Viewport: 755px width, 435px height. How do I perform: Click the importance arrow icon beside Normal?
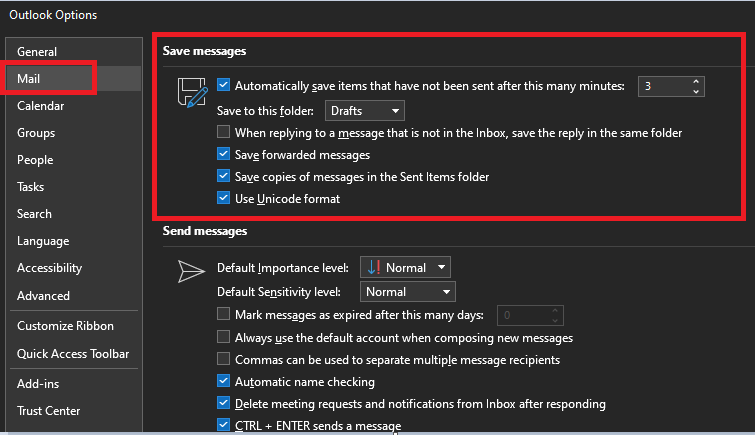coord(374,267)
